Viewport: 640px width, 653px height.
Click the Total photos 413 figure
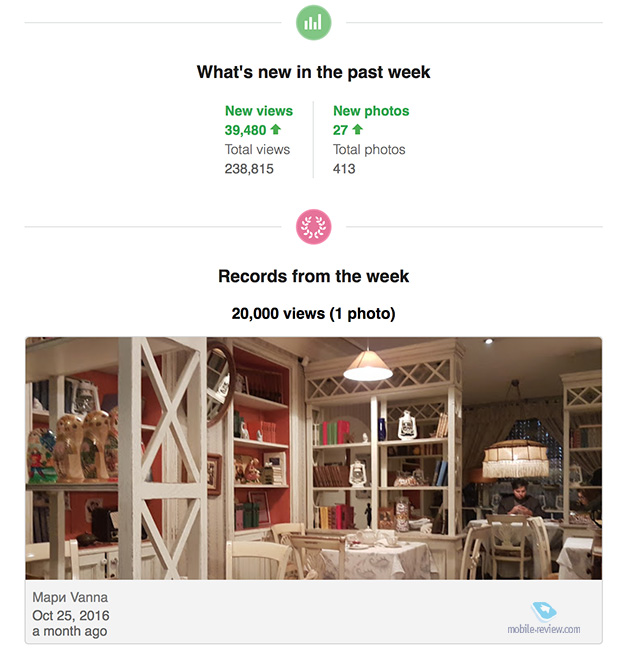pos(344,169)
